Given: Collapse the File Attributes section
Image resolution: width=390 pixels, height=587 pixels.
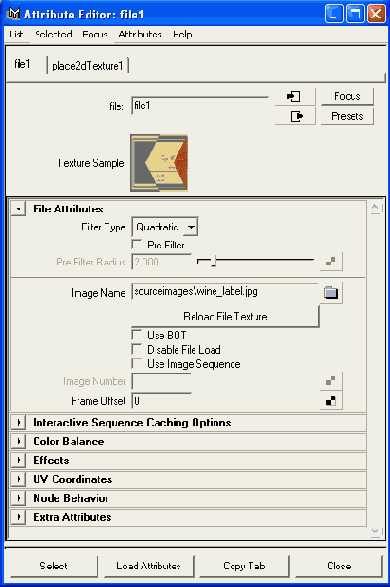Looking at the screenshot, I should 18,209.
